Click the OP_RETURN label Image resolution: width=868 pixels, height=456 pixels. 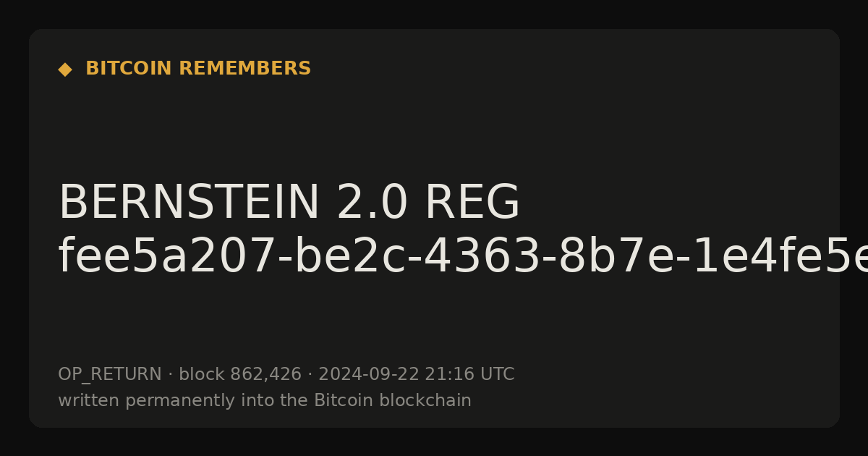point(110,375)
